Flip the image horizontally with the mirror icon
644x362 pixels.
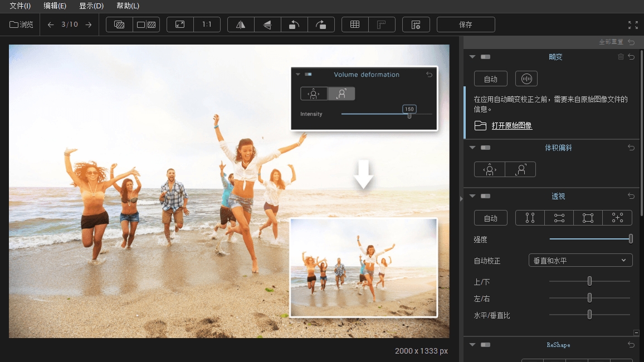241,25
